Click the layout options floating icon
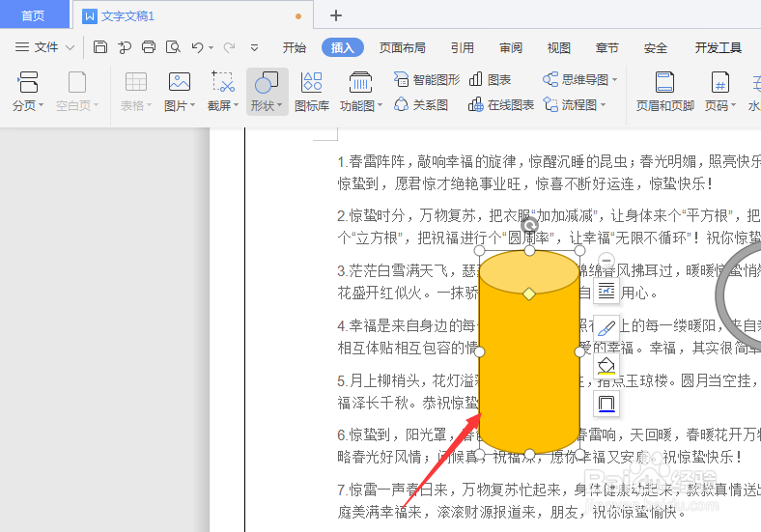Viewport: 761px width, 532px height. 606,291
